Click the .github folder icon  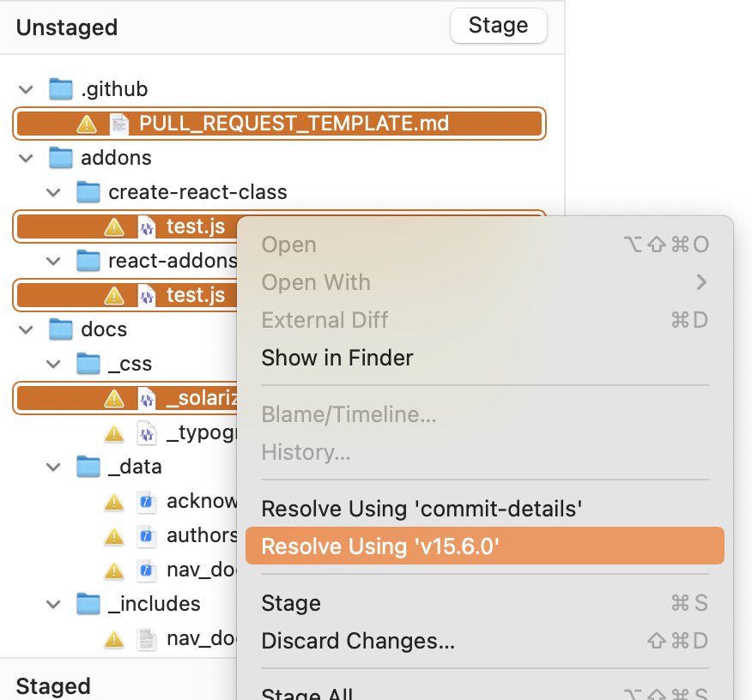coord(60,88)
